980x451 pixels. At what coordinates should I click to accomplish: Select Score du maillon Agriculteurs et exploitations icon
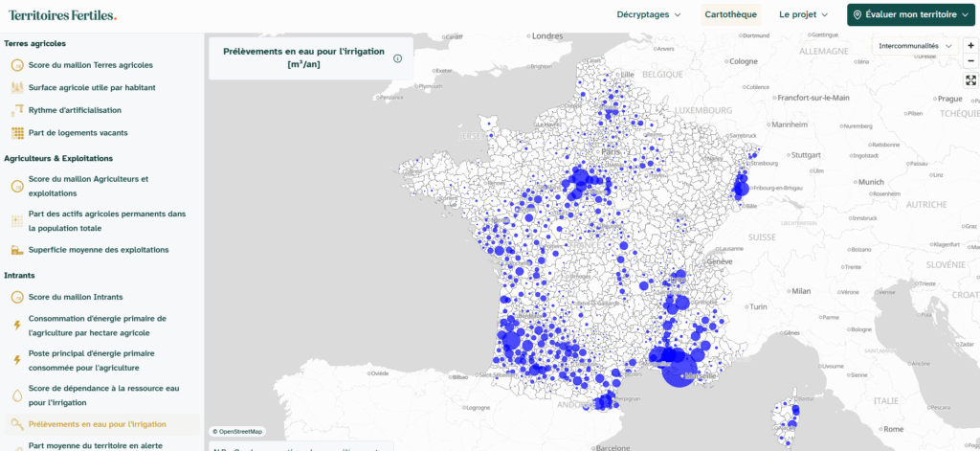tap(17, 187)
